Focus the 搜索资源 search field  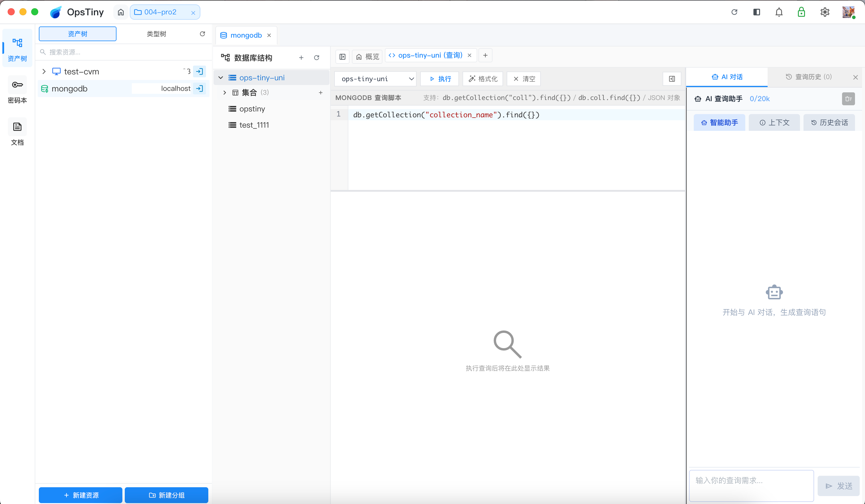tap(124, 52)
